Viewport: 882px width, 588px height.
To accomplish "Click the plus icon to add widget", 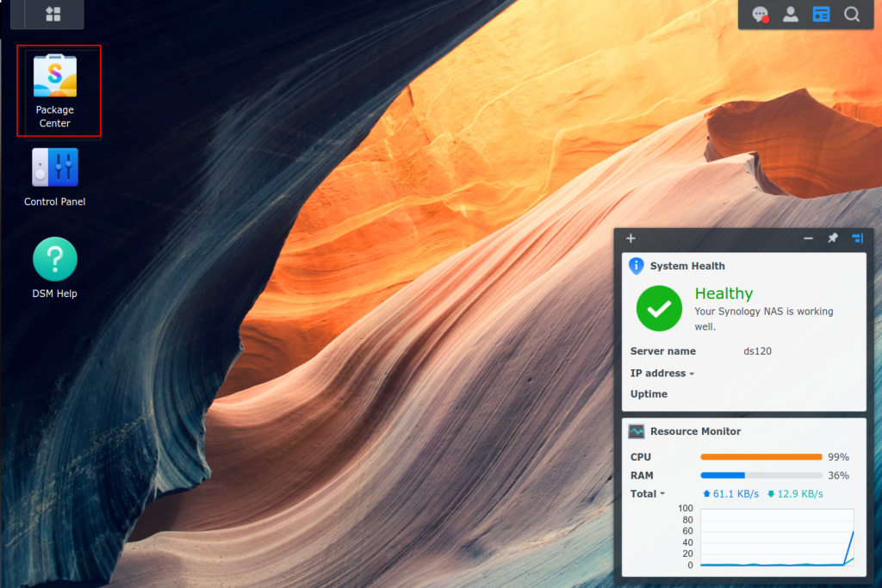I will pos(630,238).
